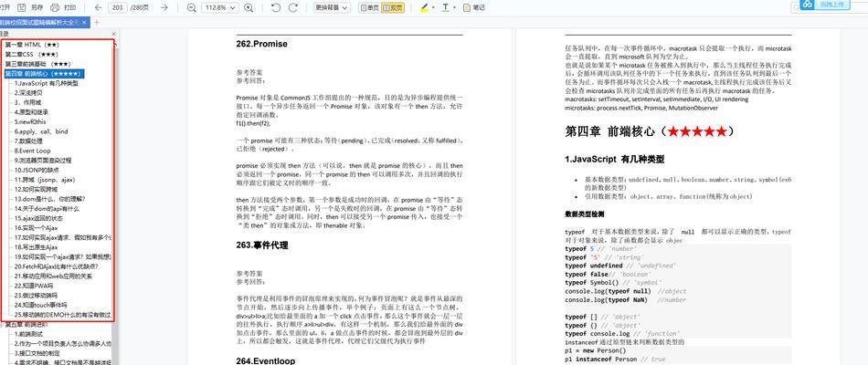
Task: Open outline item 16.实现一个Ajax
Action: [x=36, y=228]
